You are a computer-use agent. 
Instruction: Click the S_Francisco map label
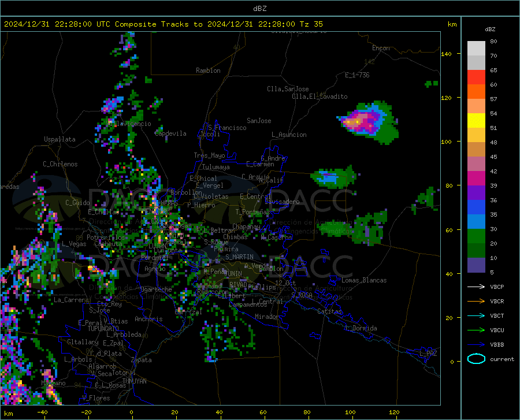(227, 128)
